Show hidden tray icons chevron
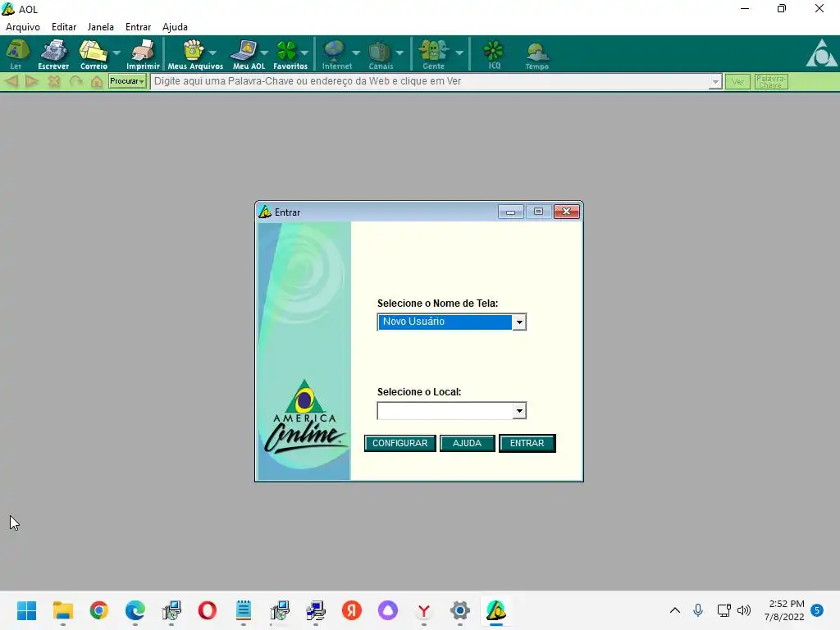The width and height of the screenshot is (840, 630). [675, 610]
